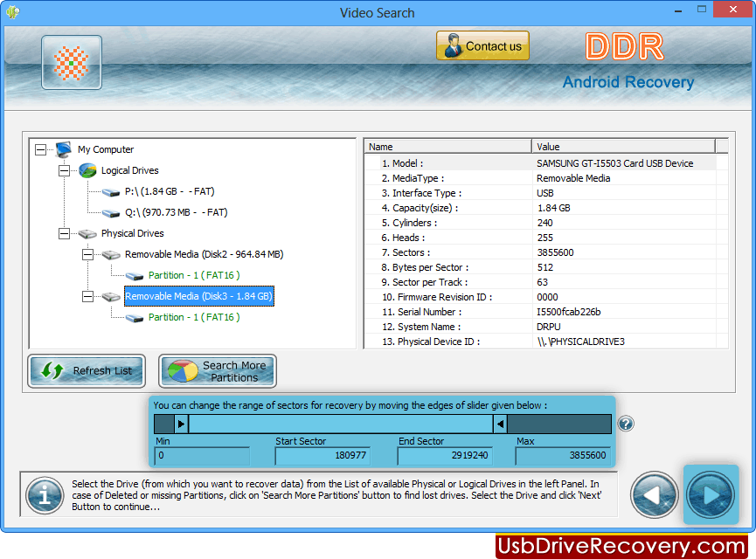
Task: Click the Start Sector input field
Action: coord(323,455)
